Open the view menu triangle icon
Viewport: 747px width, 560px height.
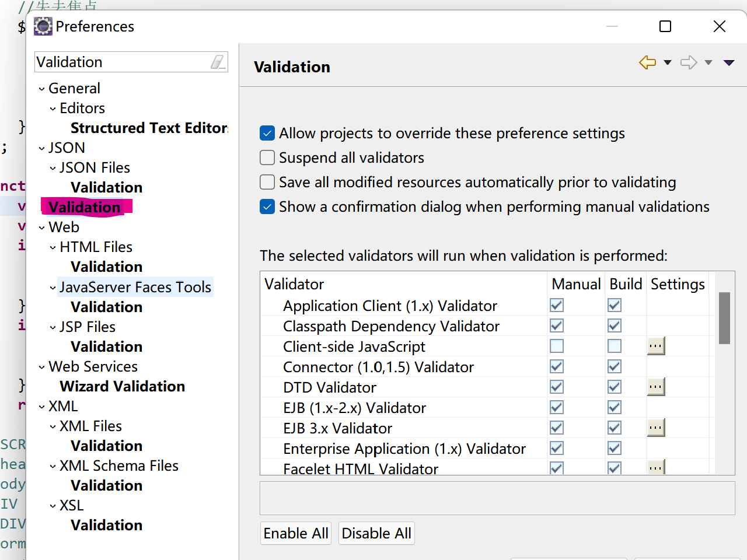click(729, 62)
